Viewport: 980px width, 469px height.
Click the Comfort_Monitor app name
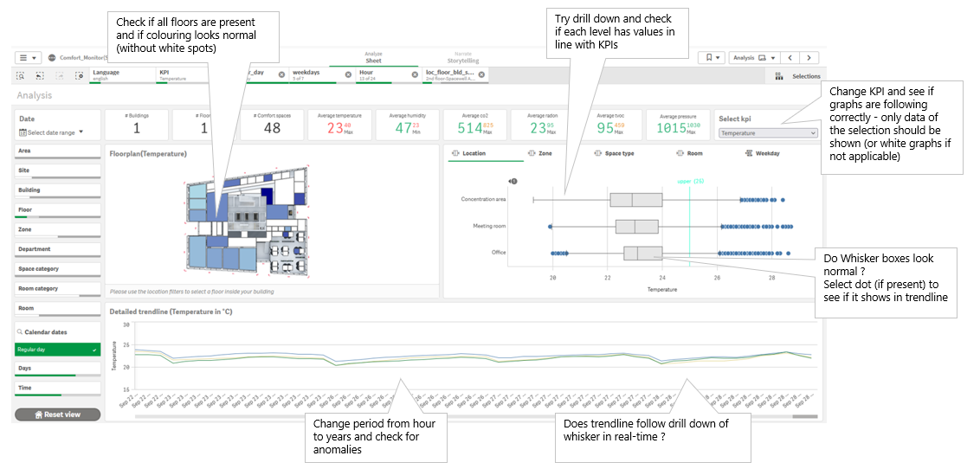point(83,57)
